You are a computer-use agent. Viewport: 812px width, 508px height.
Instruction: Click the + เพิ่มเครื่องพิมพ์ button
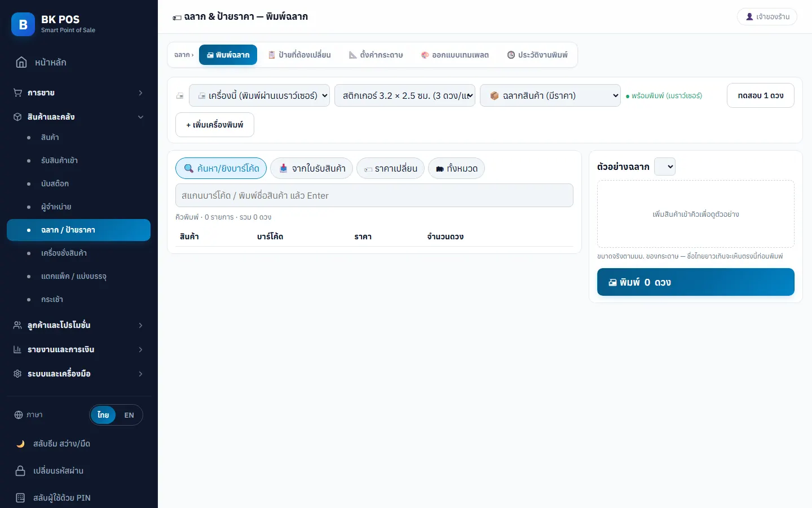point(215,125)
